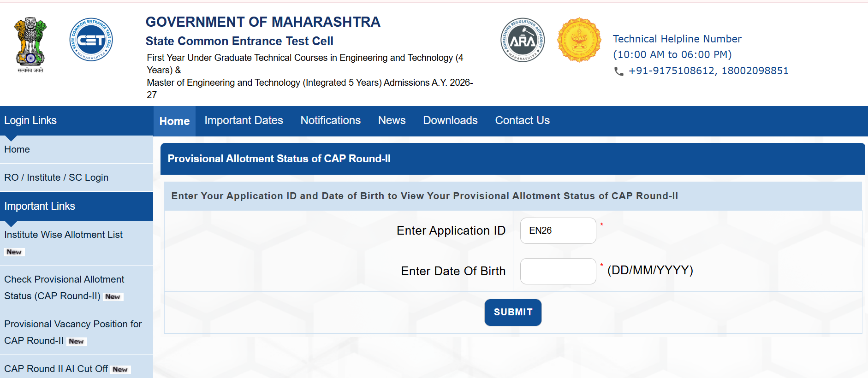868x378 pixels.
Task: Open the News menu item
Action: (x=392, y=120)
